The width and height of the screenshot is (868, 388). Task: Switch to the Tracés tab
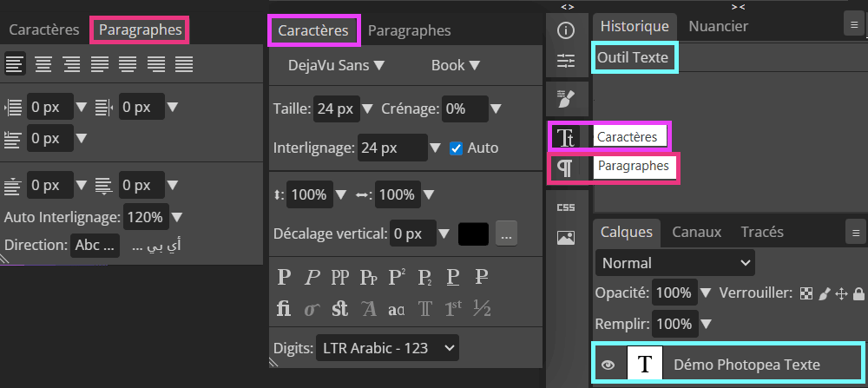tap(762, 232)
